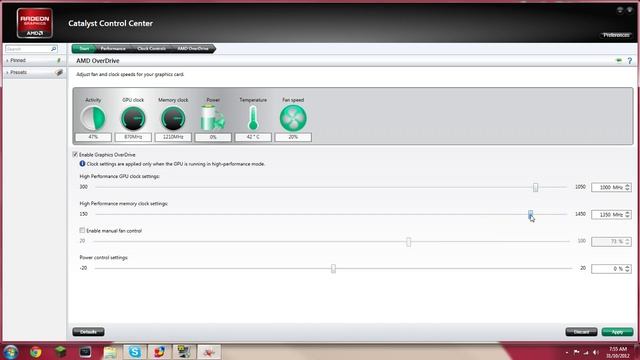Viewport: 640px width, 360px height.
Task: Click the taskbar clock showing 7:55 AM
Action: click(x=618, y=352)
